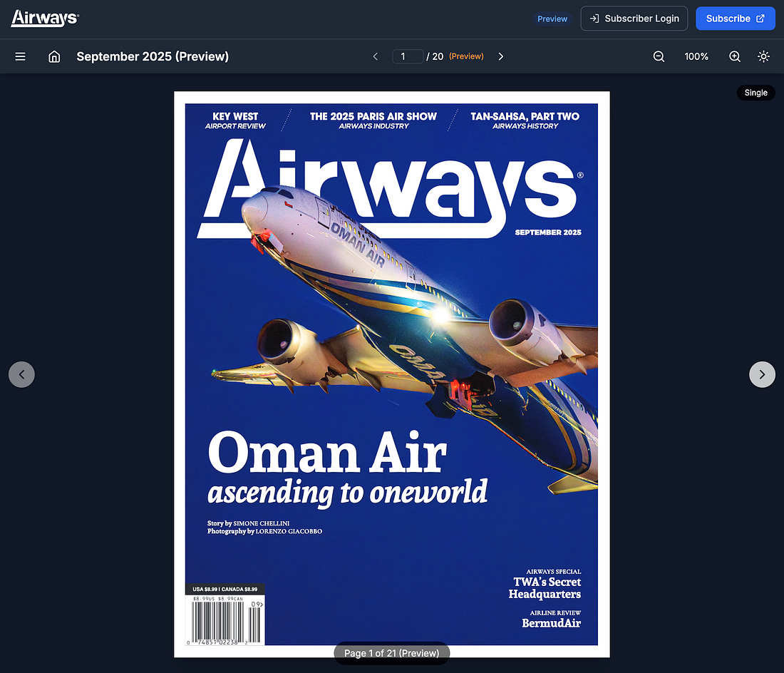The width and height of the screenshot is (784, 673).
Task: Click the page number input field
Action: pos(408,56)
